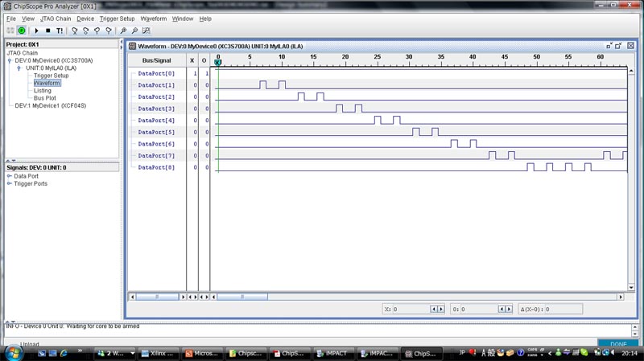Open the Waveform menu
The image size is (644, 361).
click(154, 18)
